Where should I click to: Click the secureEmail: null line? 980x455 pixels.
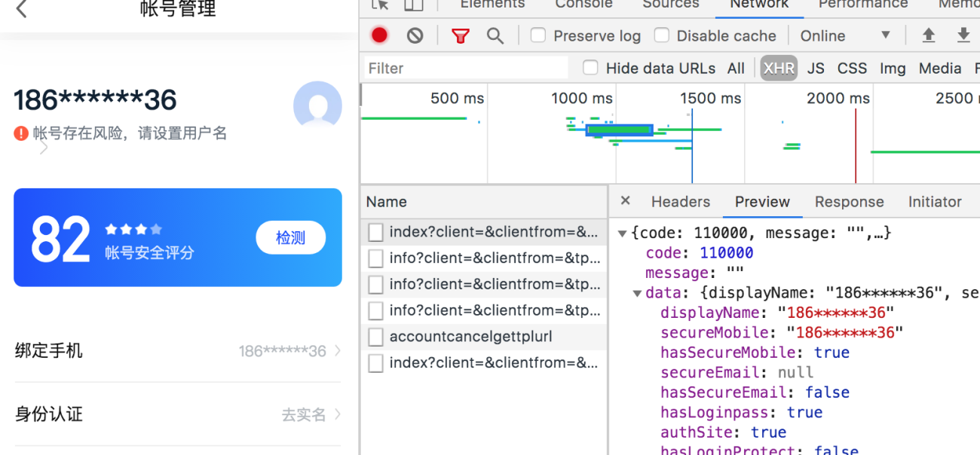click(x=737, y=372)
